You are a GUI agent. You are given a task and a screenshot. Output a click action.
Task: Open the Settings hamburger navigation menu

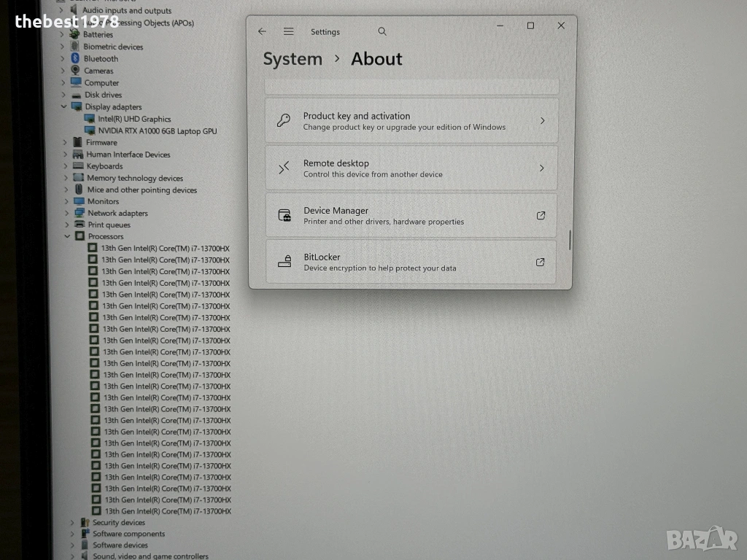(289, 31)
